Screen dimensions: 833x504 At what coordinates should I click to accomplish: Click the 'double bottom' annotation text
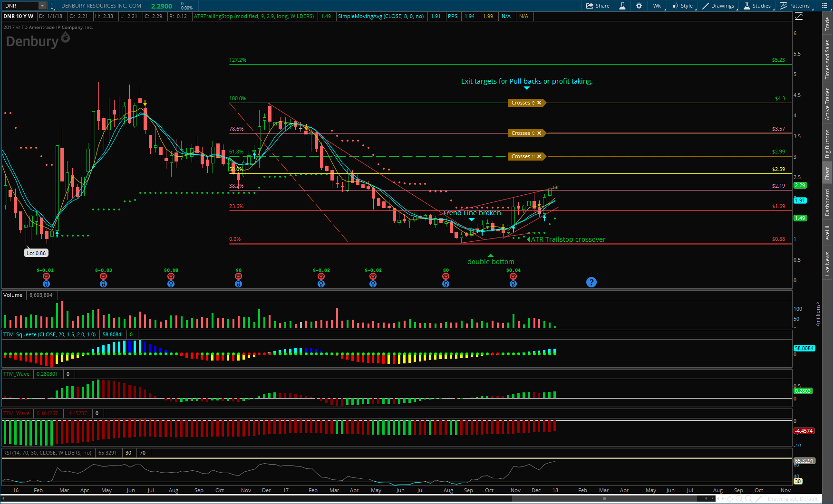click(x=491, y=262)
